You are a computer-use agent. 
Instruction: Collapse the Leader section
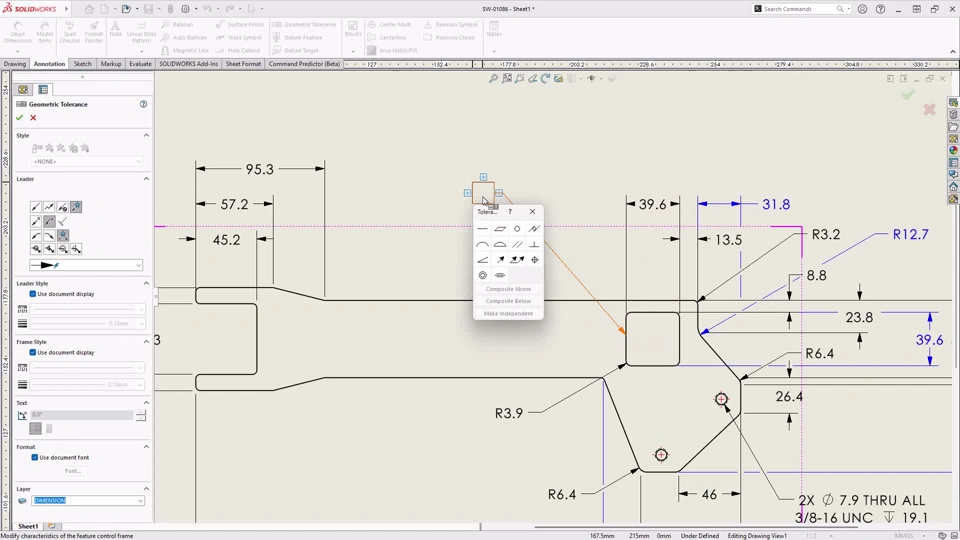pos(146,179)
